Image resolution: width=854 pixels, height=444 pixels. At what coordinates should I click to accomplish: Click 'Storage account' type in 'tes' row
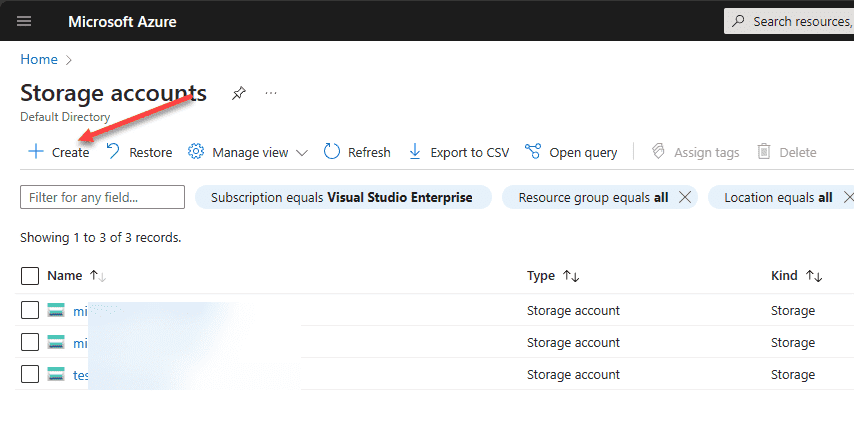click(574, 375)
